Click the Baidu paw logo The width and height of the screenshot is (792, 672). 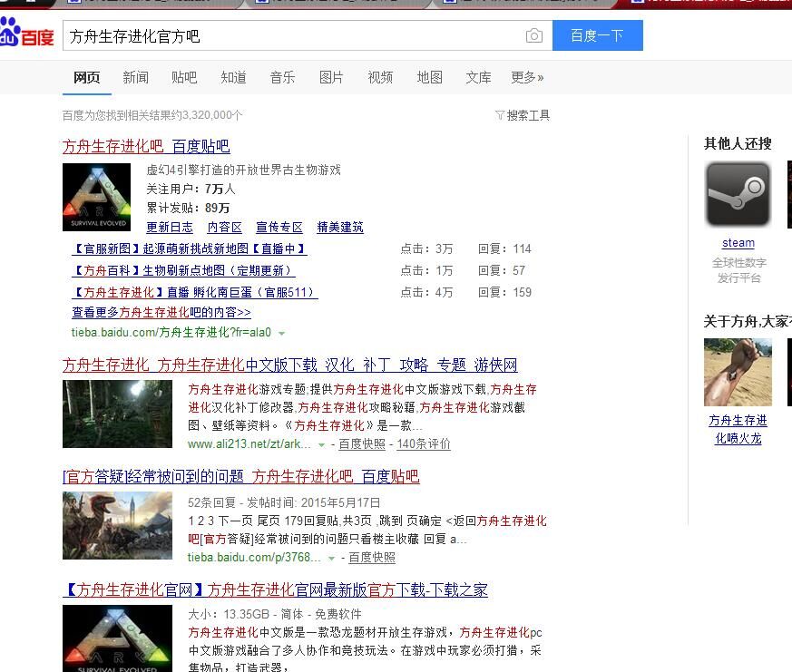click(x=10, y=32)
